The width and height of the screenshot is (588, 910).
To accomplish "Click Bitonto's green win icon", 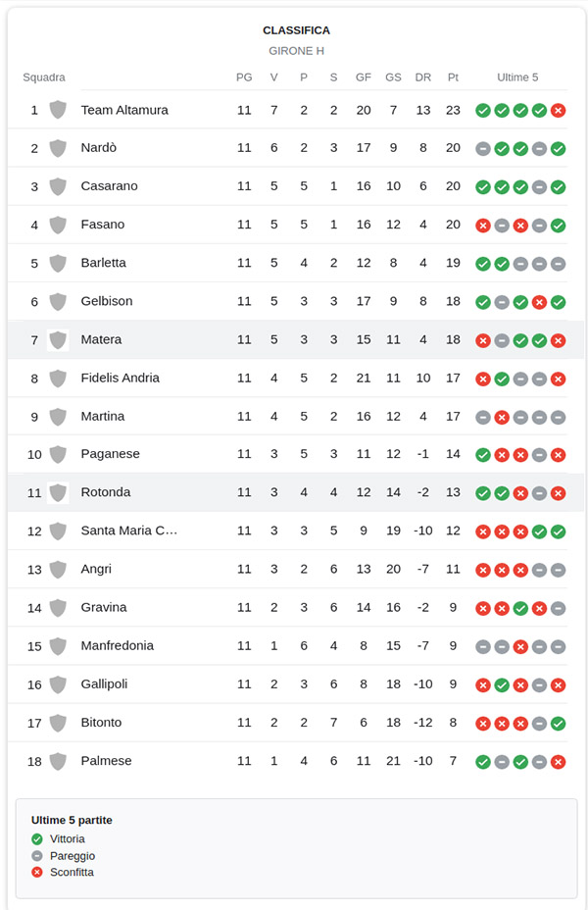I will tap(558, 723).
